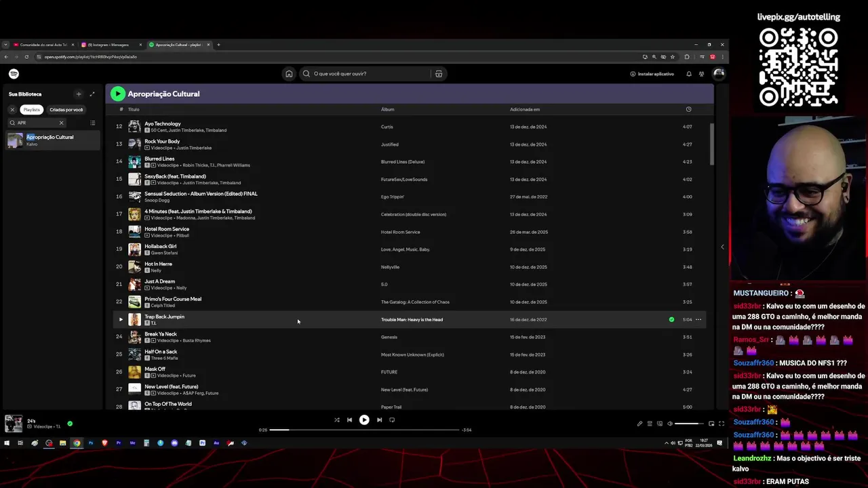Image resolution: width=868 pixels, height=488 pixels.
Task: Clear the library filters with the X
Action: click(x=12, y=109)
